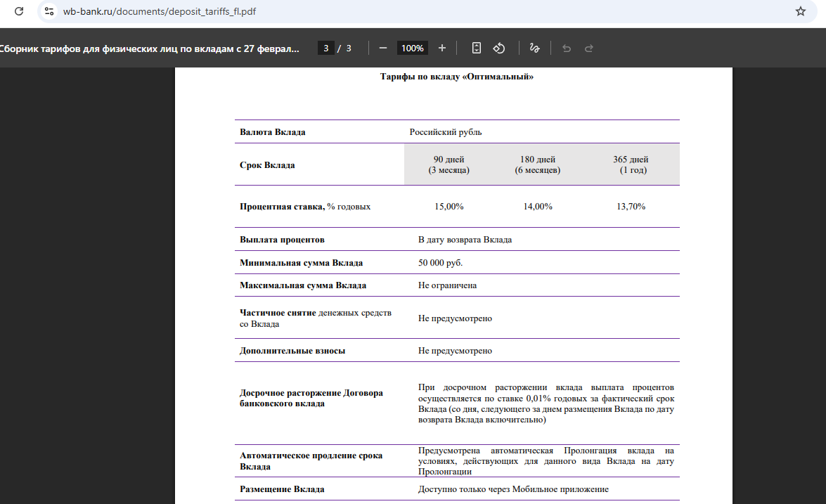Open site information icon beside the URL
826x504 pixels.
(49, 11)
